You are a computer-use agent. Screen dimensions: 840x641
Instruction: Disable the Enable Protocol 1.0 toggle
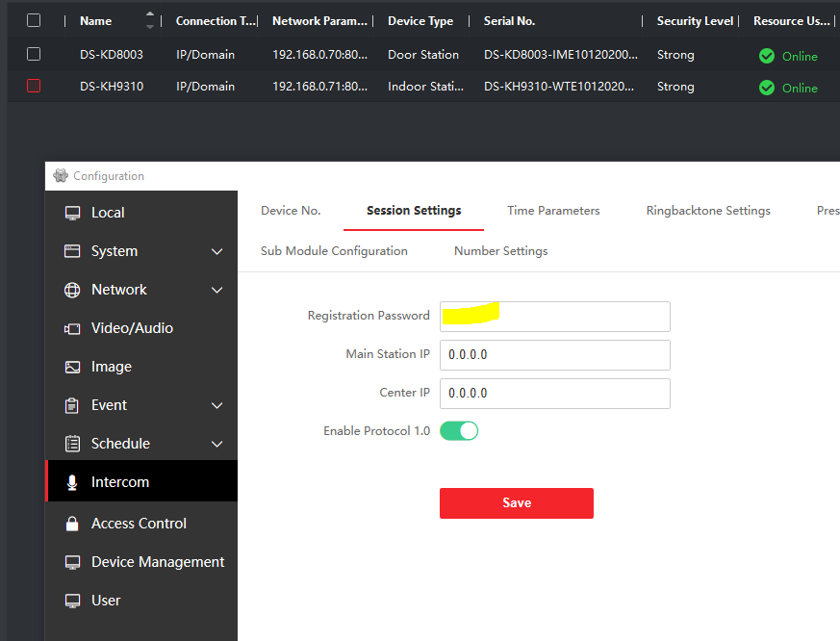(459, 431)
